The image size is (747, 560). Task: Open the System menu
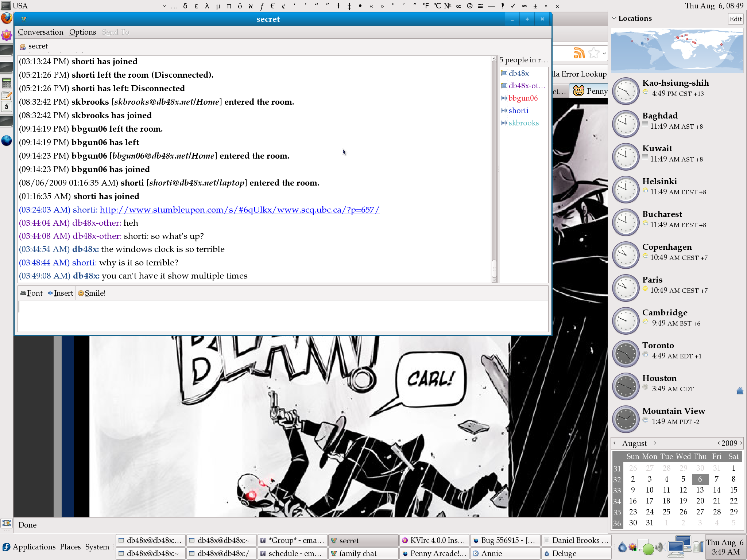(97, 547)
